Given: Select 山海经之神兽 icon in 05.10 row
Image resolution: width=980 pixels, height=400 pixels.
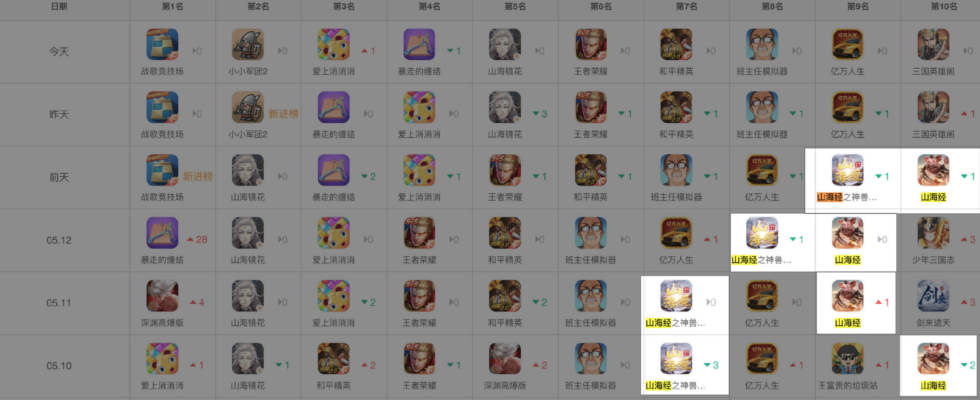Looking at the screenshot, I should click(x=676, y=359).
